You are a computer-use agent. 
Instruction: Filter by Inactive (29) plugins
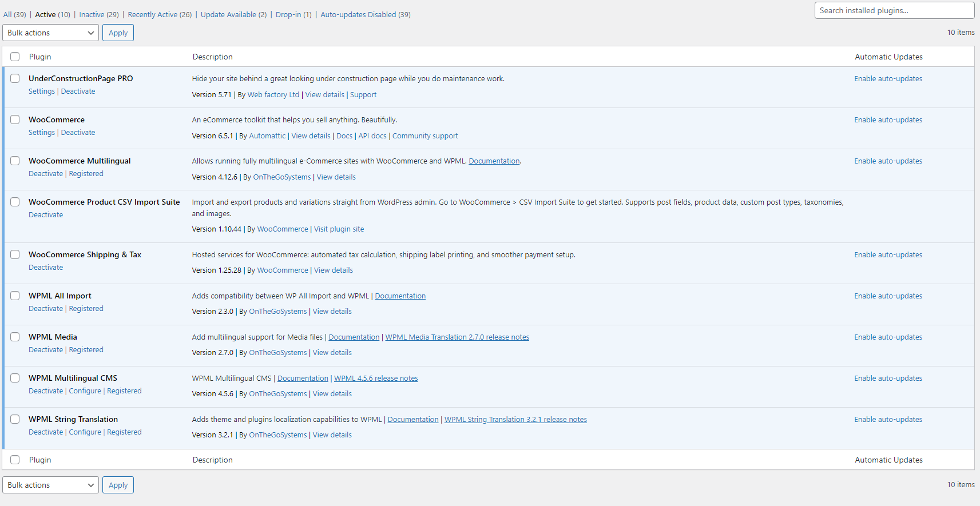99,14
